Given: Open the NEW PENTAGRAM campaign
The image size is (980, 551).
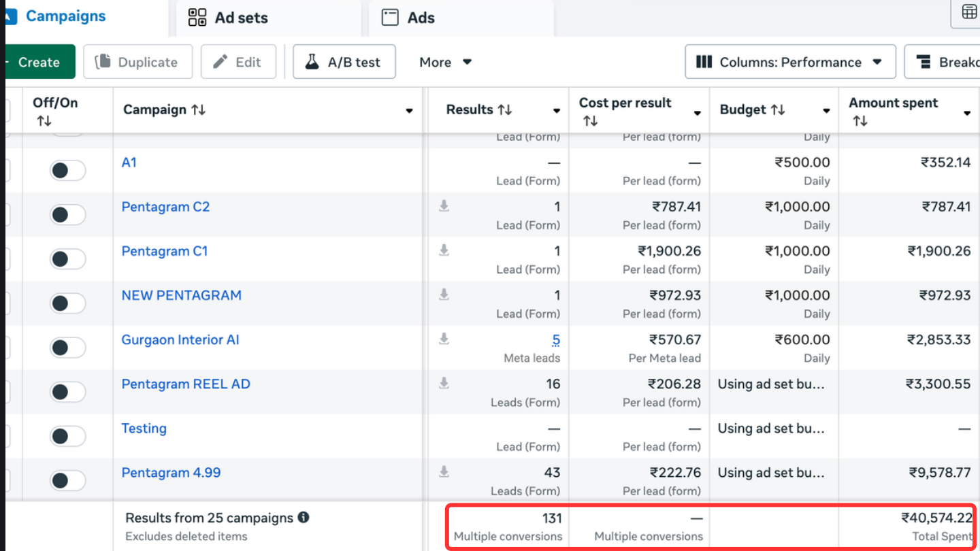Looking at the screenshot, I should 182,295.
